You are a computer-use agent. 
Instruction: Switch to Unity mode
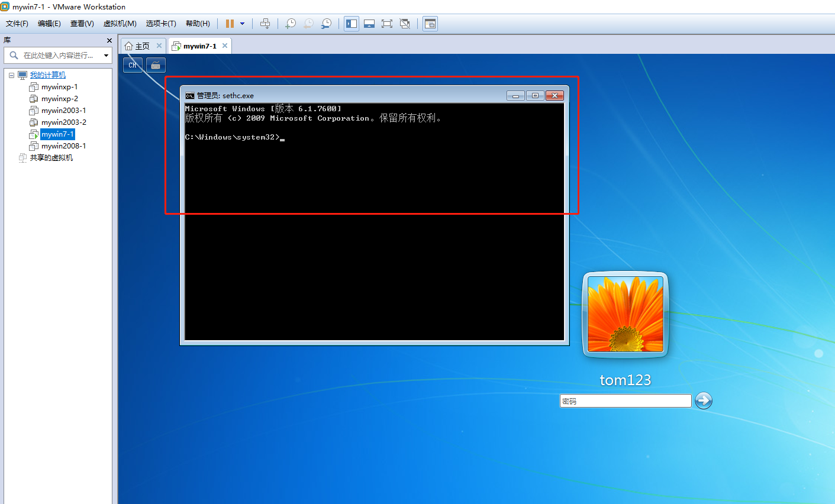tap(405, 24)
